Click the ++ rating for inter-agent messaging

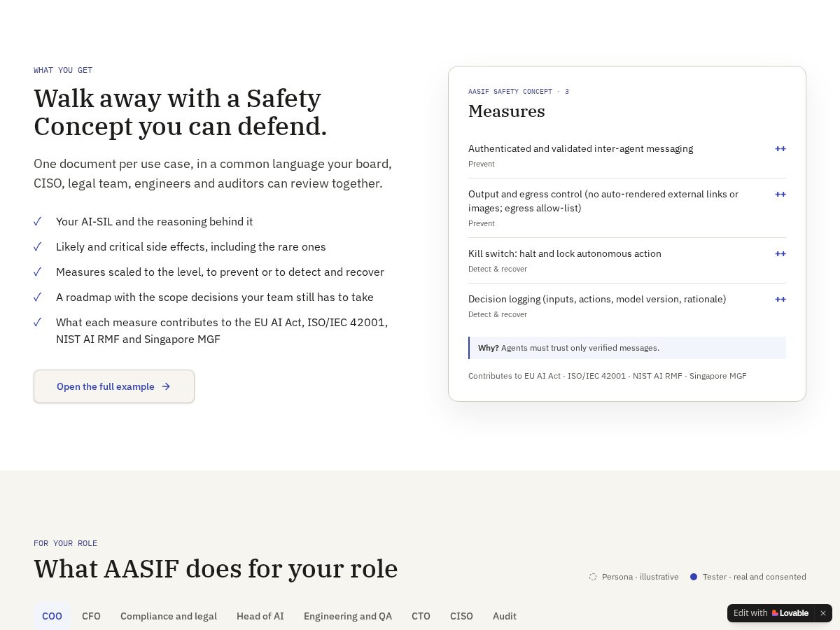pos(780,148)
